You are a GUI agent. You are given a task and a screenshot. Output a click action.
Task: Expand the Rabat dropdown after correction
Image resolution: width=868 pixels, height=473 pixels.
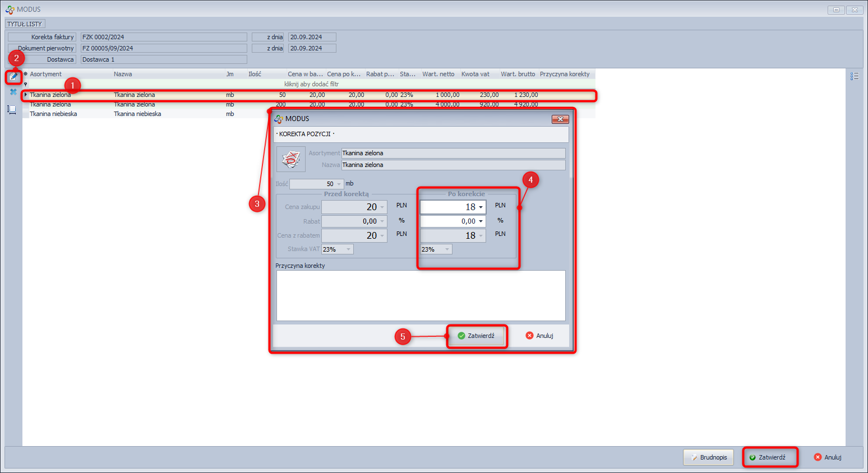pyautogui.click(x=481, y=221)
